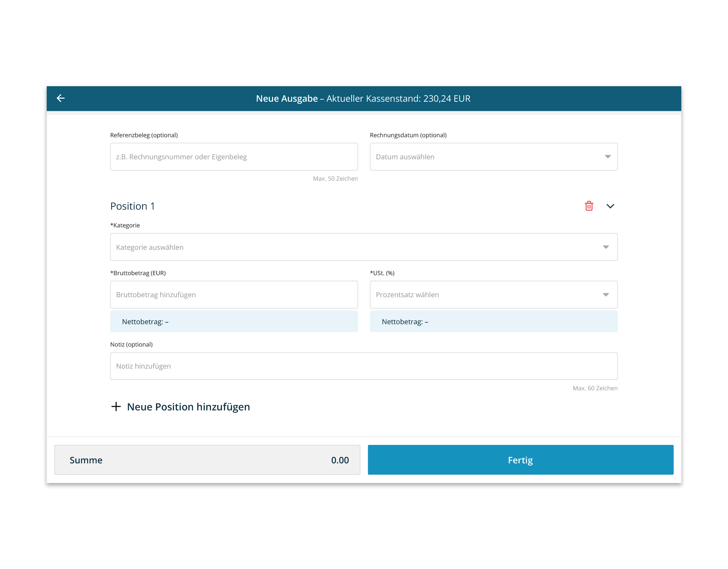Click the plus icon for new position
The width and height of the screenshot is (728, 569).
click(x=116, y=406)
